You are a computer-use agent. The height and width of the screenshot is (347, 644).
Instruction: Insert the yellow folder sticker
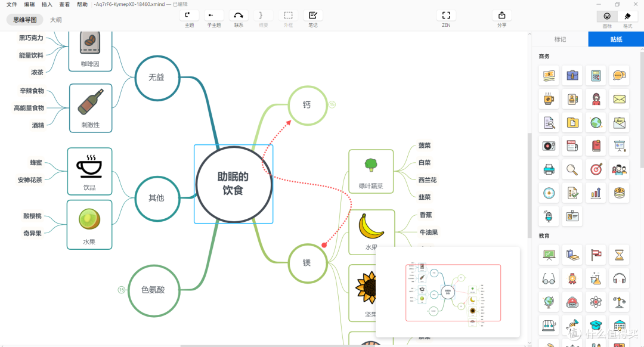pyautogui.click(x=572, y=122)
